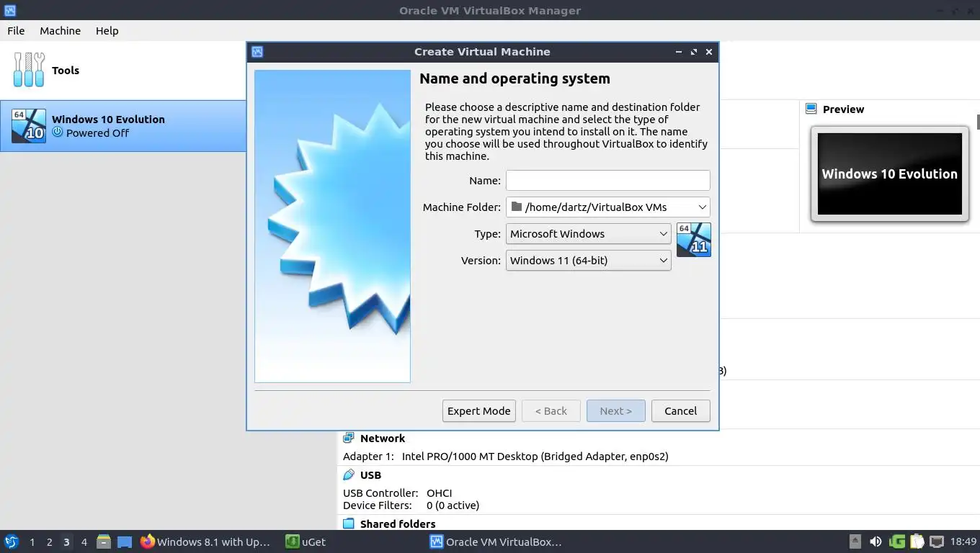Click the folder icon in Machine Folder field

click(x=516, y=207)
